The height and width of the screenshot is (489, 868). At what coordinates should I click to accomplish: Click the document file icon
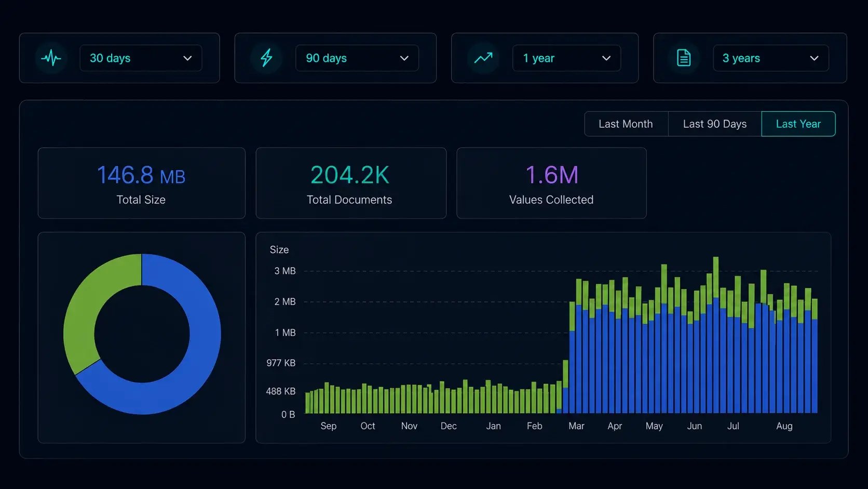[684, 58]
